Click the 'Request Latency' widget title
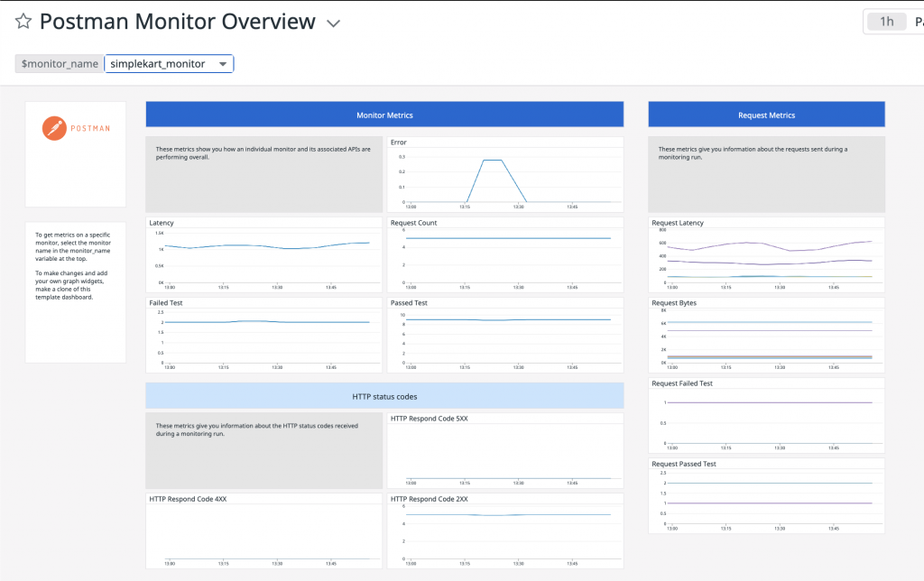This screenshot has height=581, width=924. tap(678, 223)
